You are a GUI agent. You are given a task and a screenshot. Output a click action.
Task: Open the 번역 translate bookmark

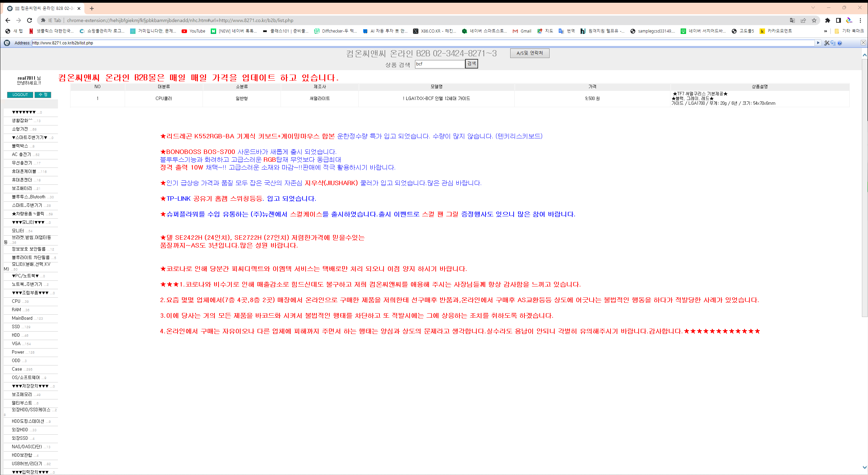tap(567, 31)
